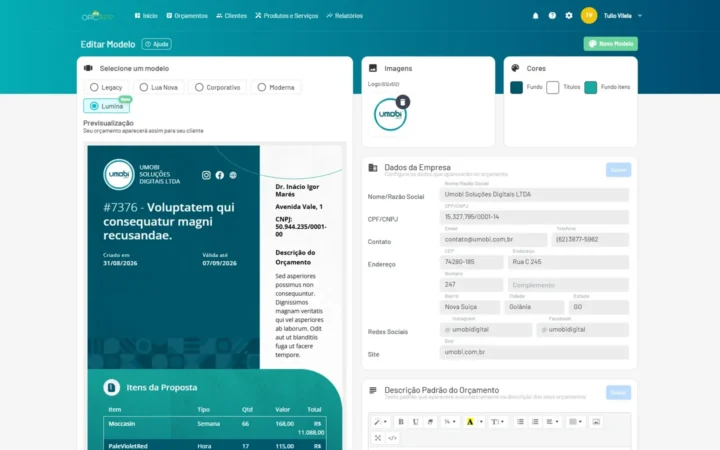Save the Descrição Padrão do Orçamento section
Image resolution: width=720 pixels, height=450 pixels.
click(619, 393)
